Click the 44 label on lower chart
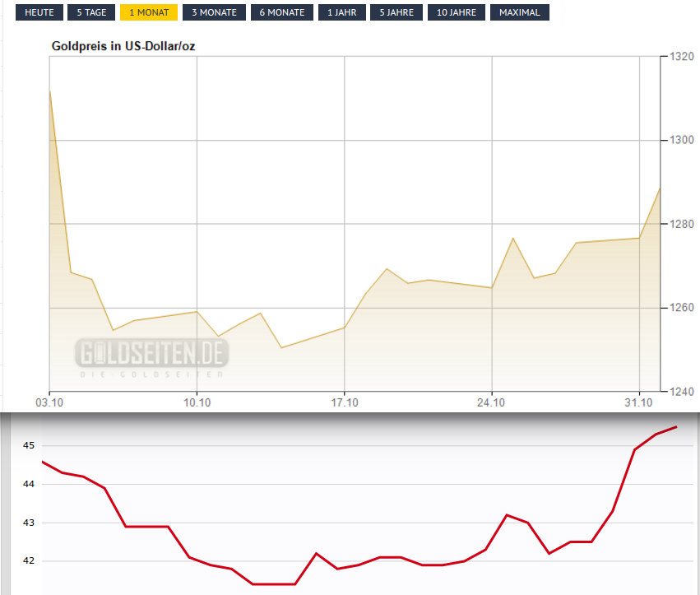 [29, 484]
